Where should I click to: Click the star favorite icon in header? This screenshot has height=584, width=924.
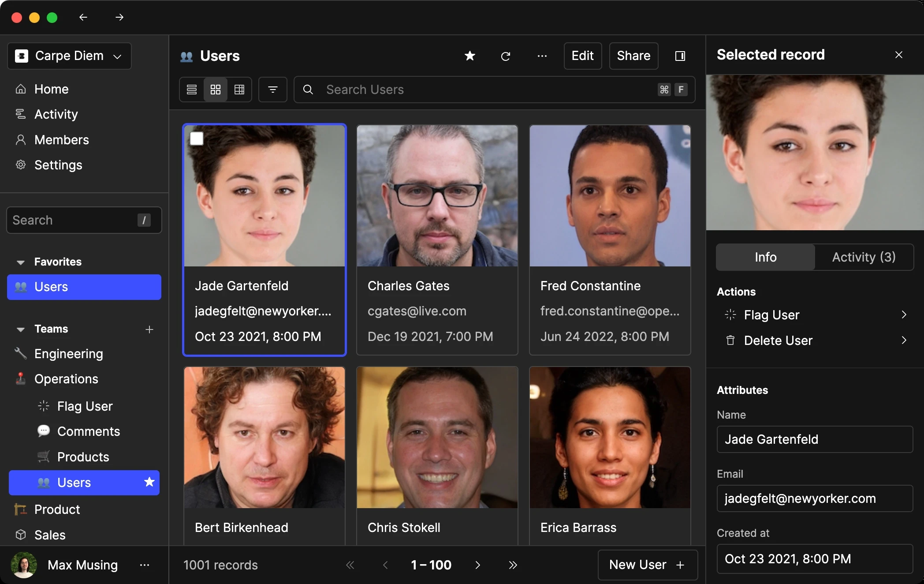[470, 56]
